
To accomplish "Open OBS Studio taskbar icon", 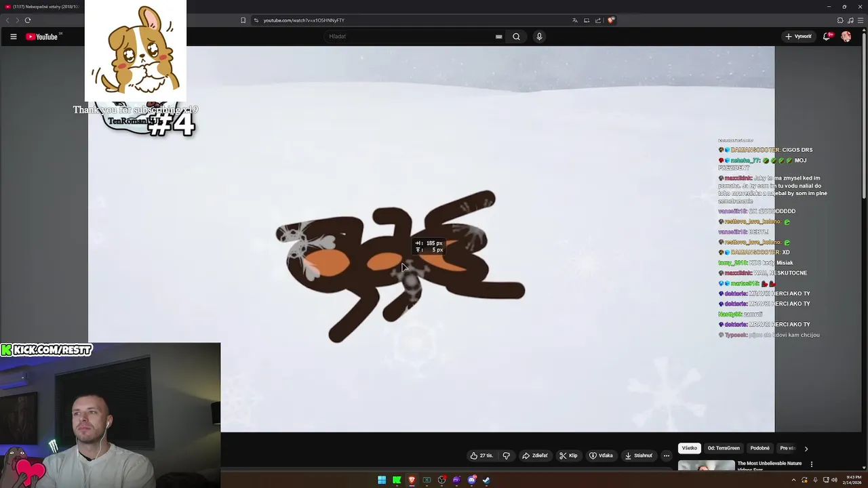I will [442, 480].
